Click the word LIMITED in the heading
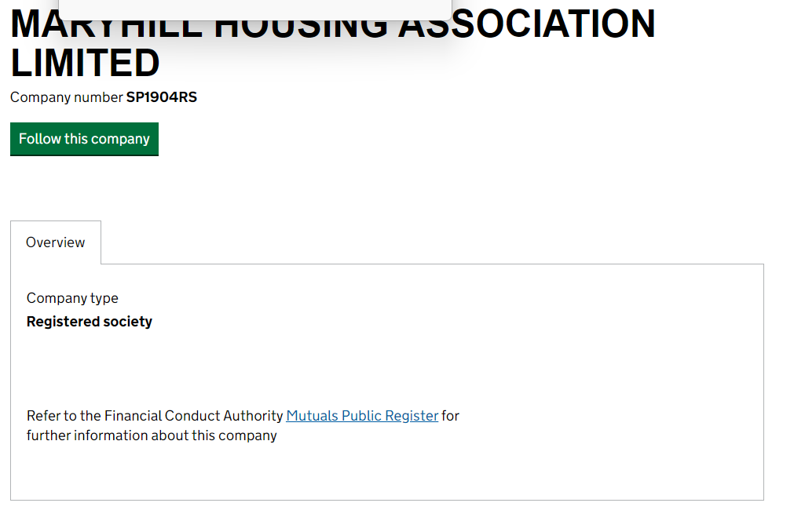 point(85,64)
